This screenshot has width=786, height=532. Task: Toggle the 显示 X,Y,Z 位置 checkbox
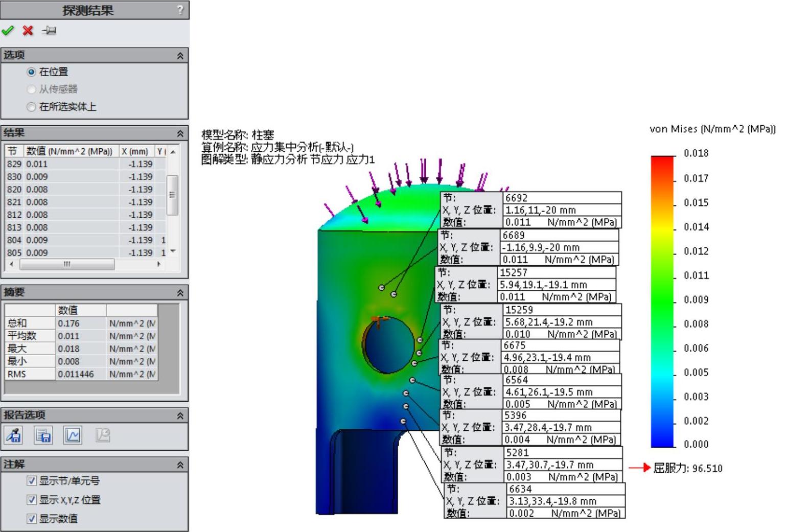tap(32, 500)
